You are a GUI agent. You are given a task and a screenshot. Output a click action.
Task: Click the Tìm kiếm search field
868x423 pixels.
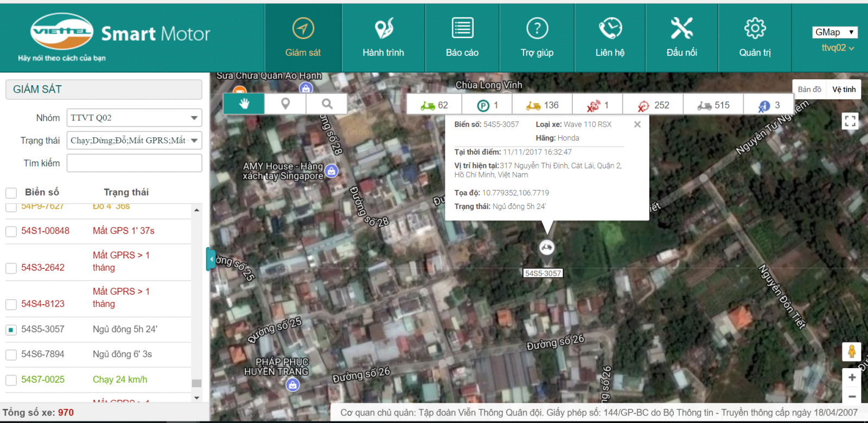click(134, 163)
